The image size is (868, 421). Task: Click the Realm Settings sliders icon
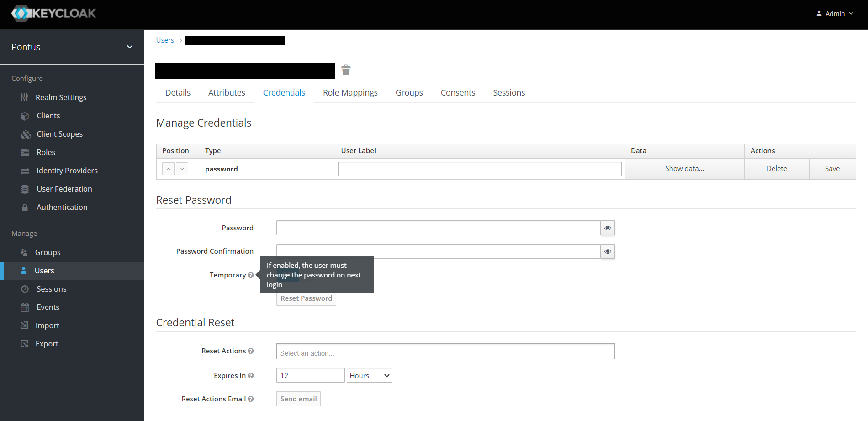(24, 97)
